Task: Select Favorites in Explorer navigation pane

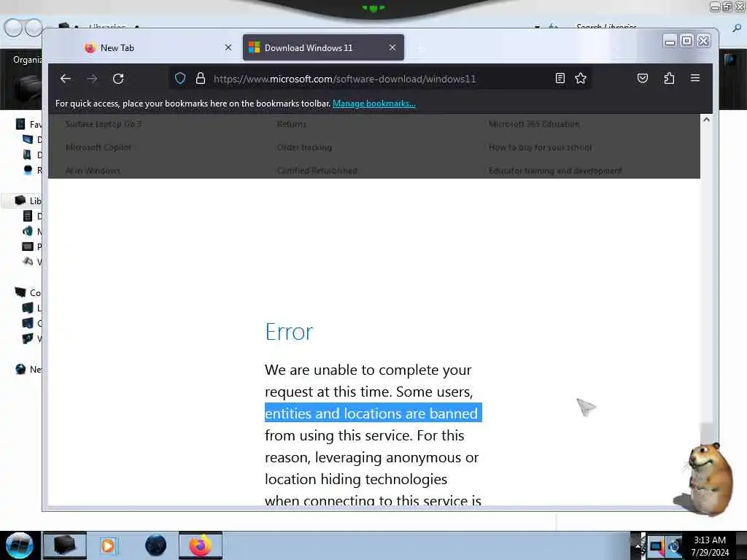Action: click(x=28, y=124)
